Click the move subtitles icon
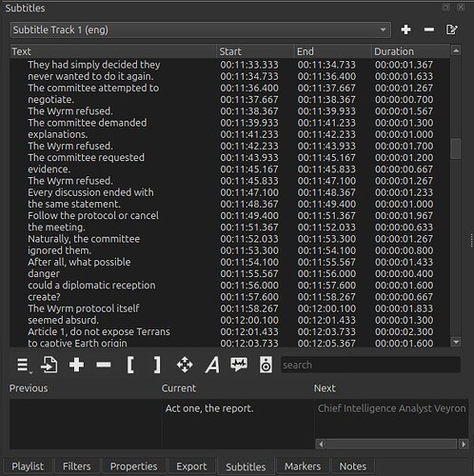Viewport: 474px width, 476px height. point(185,365)
